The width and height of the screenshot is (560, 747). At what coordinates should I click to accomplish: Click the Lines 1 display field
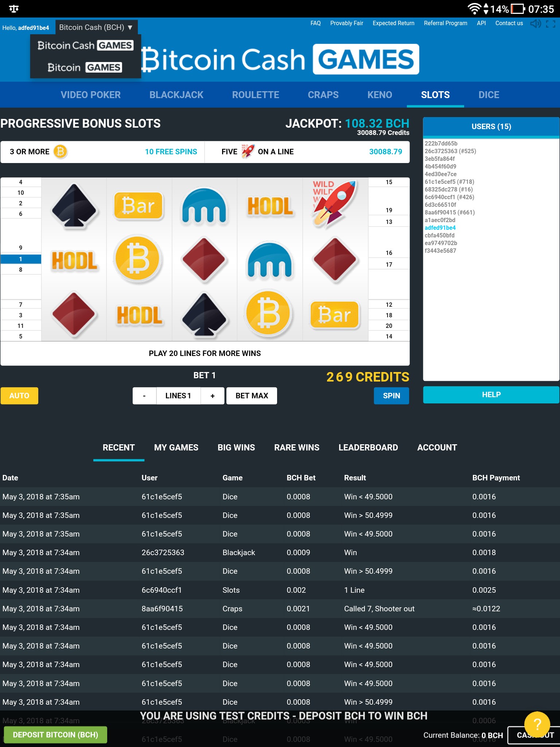click(178, 396)
